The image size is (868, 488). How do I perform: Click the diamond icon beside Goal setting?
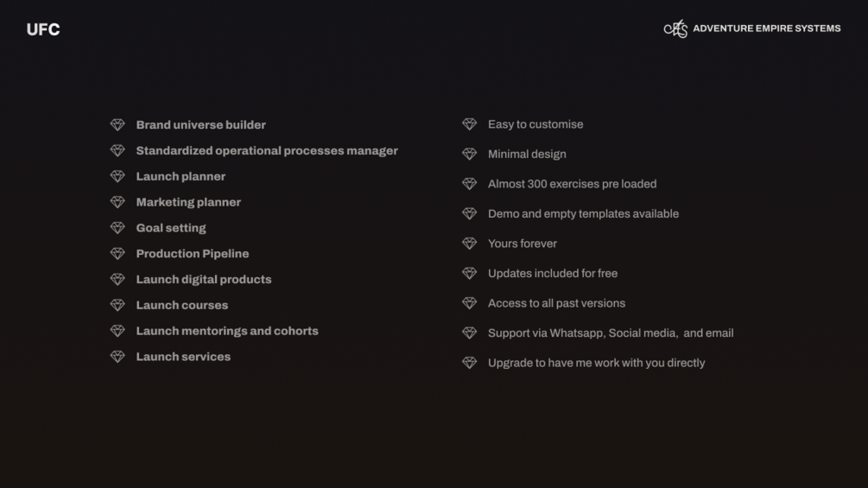point(117,228)
